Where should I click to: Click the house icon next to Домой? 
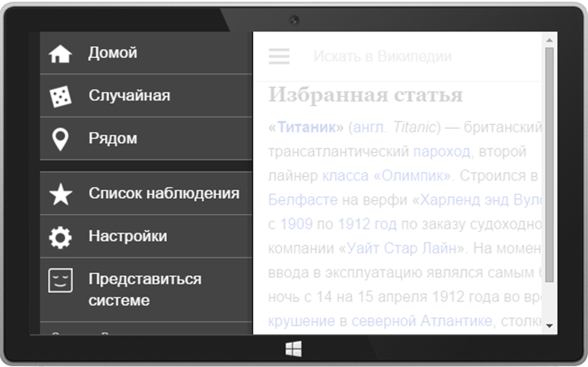coord(60,54)
